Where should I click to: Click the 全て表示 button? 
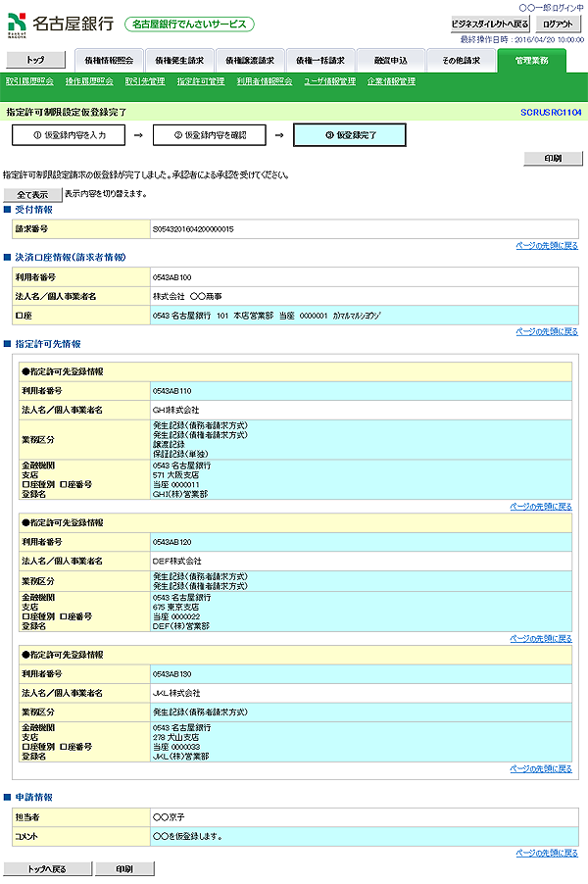click(32, 194)
